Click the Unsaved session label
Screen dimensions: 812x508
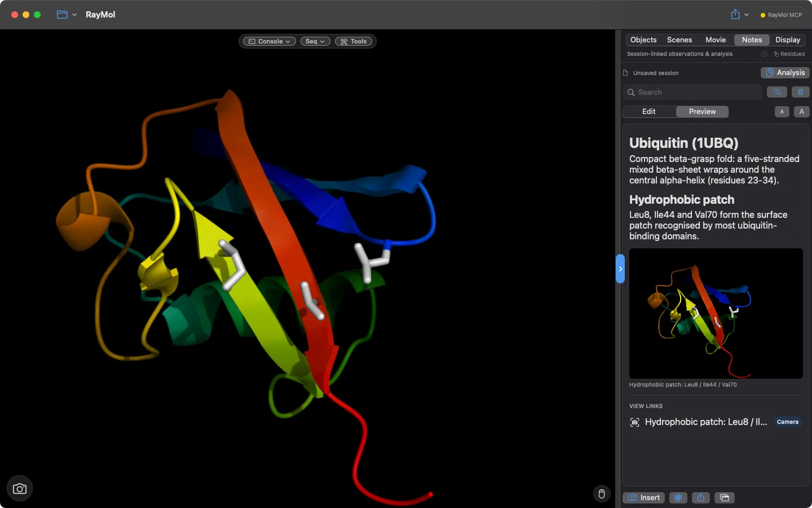(x=656, y=73)
